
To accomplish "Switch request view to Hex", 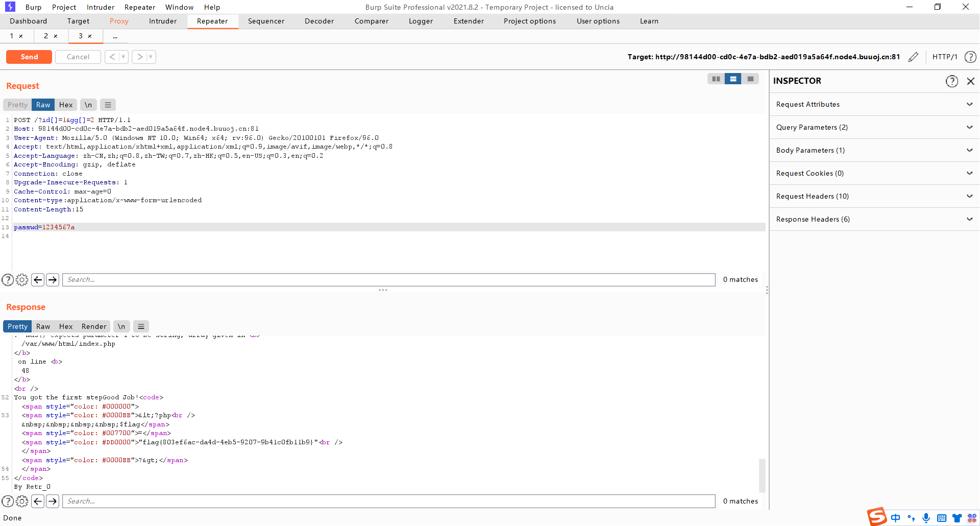I will click(66, 105).
